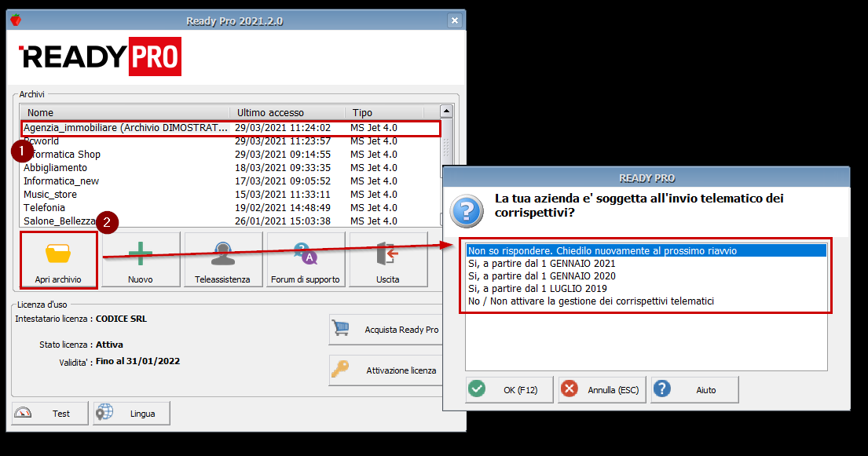Create a new archive with Nuovo button

tap(141, 260)
